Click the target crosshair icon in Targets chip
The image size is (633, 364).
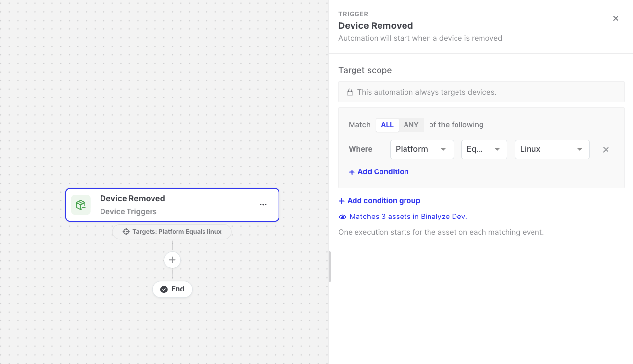click(x=126, y=232)
